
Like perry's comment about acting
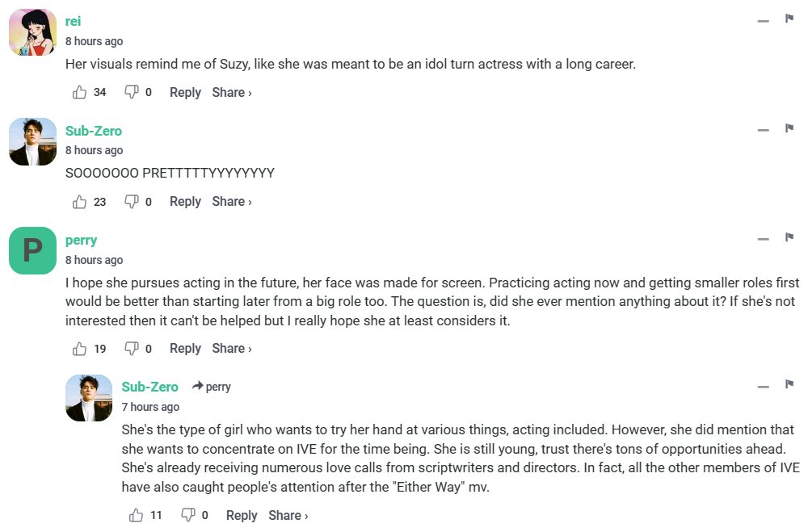(x=79, y=349)
